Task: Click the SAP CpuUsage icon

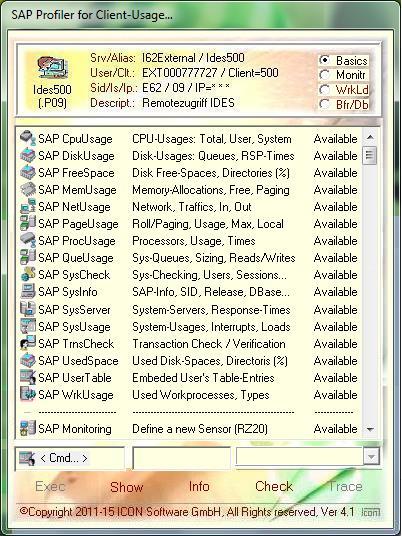Action: click(x=28, y=138)
